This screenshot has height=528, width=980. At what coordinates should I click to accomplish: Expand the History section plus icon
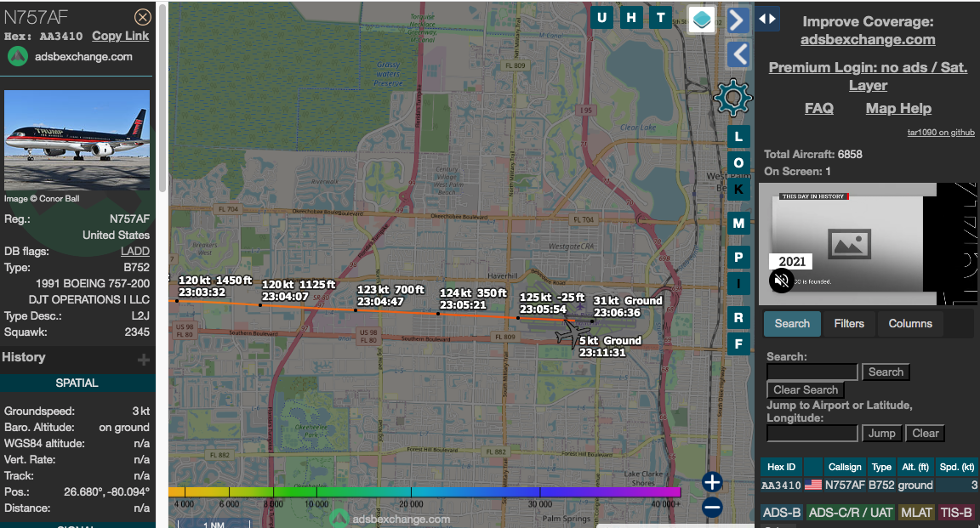[144, 360]
